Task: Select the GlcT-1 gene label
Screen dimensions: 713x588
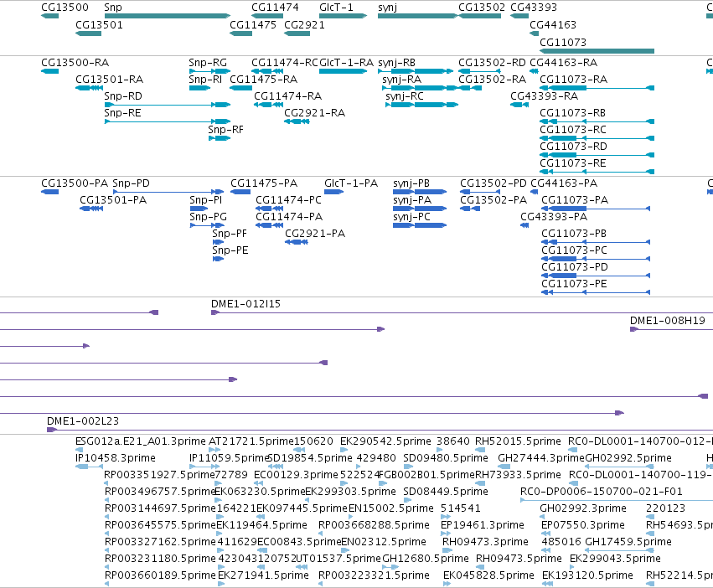Action: click(336, 8)
